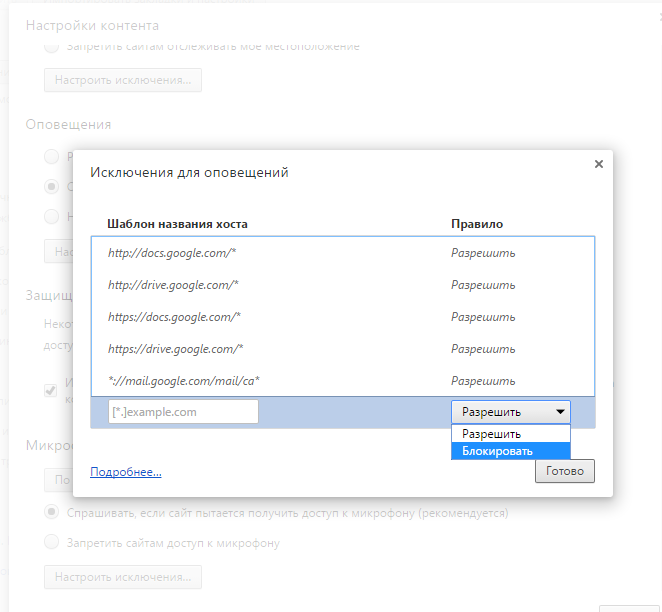
Task: Select the http://drive.google.com/* hostname entry
Action: [x=173, y=285]
